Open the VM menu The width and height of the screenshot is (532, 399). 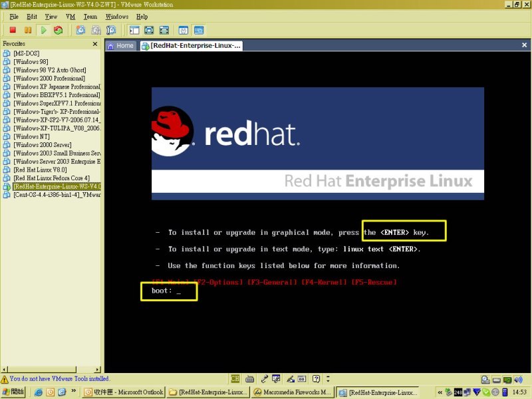coord(70,17)
